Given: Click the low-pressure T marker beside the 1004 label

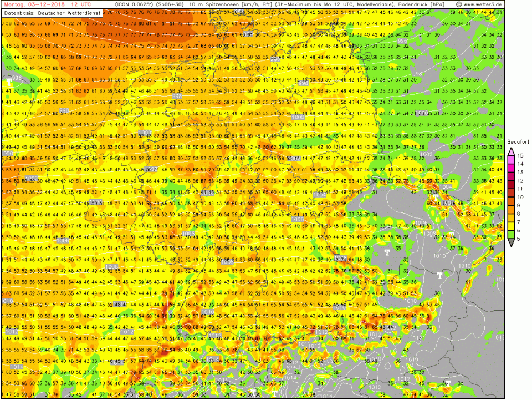Looking at the screenshot, I should pos(436,196).
